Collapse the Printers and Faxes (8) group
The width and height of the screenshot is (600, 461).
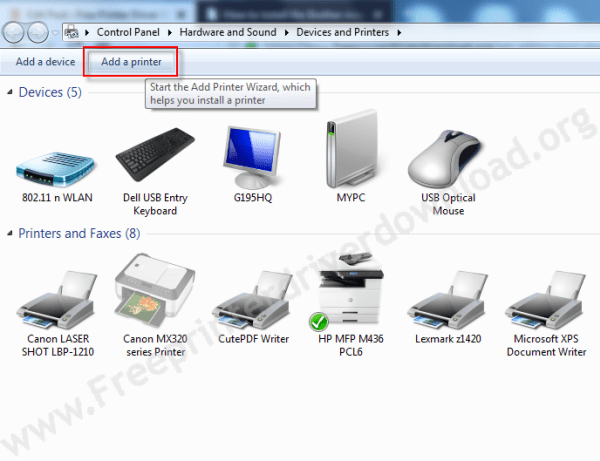(10, 233)
